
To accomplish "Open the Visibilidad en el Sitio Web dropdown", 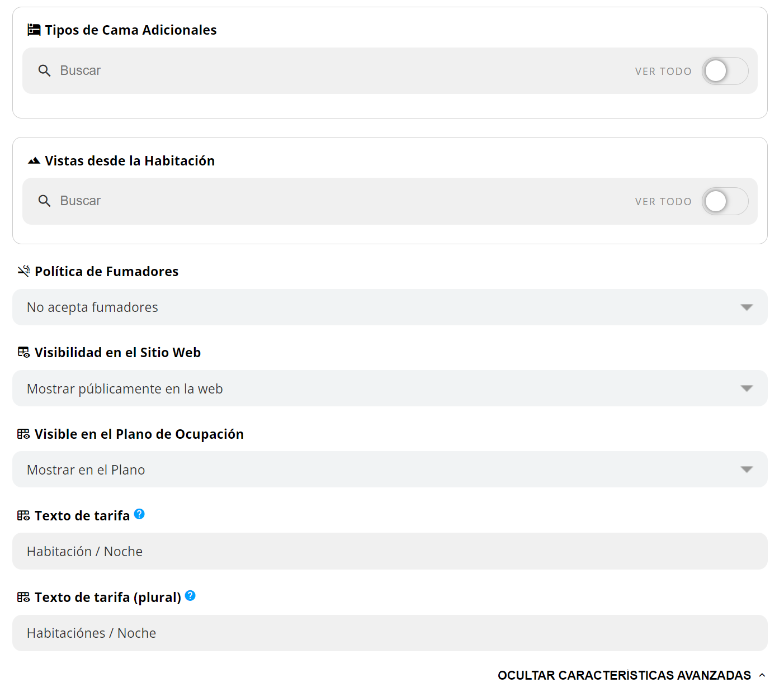I will coord(390,388).
